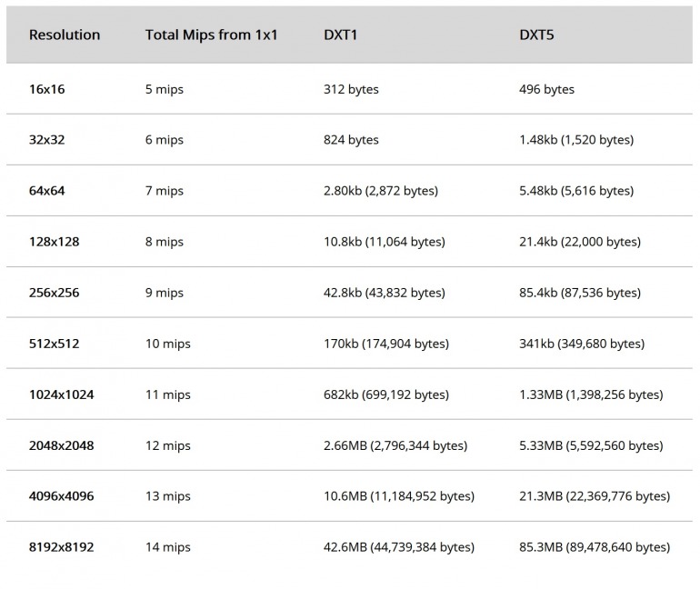Select the 64x64 resolution cell
Screen dimensions: 700x589
click(47, 191)
